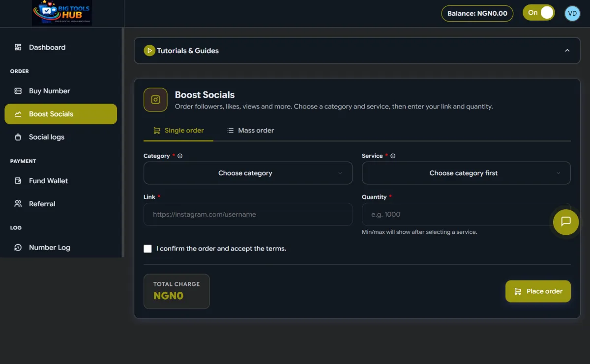Viewport: 590px width, 364px height.
Task: Open Social logs page
Action: point(61,137)
